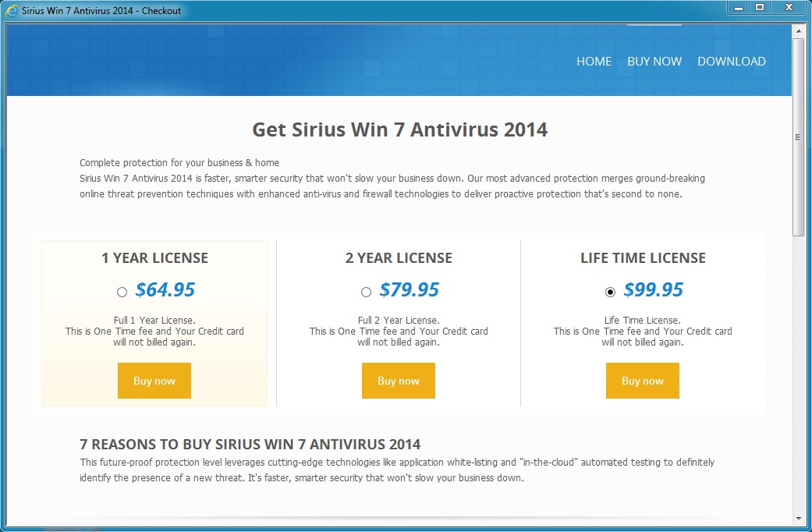
Task: Click the 2 YEAR LICENSE heading
Action: click(399, 258)
